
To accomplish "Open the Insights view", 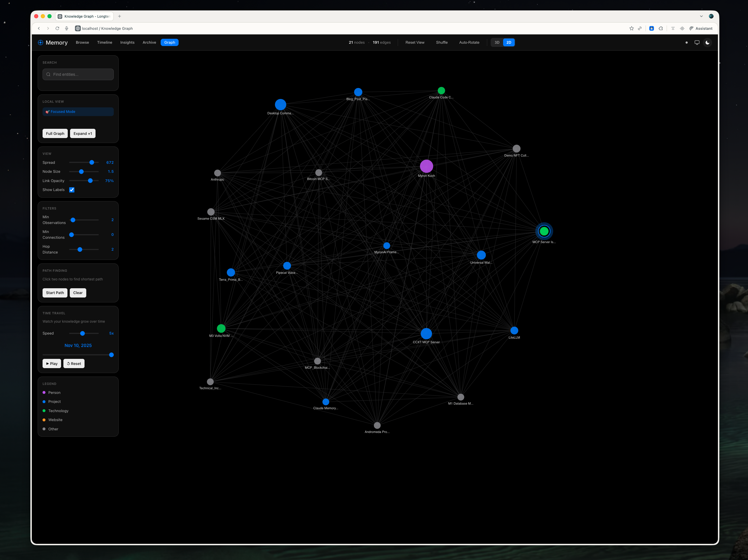I will click(127, 42).
